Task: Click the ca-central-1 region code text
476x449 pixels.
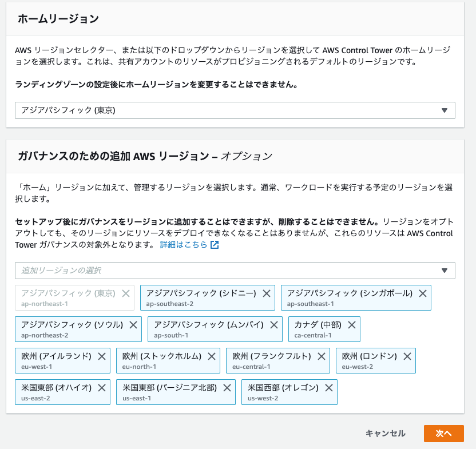Action: coord(313,335)
